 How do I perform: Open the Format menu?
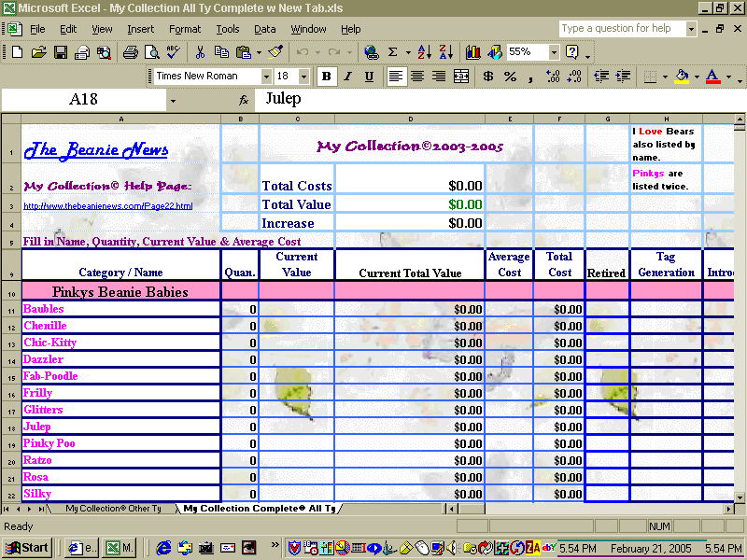pyautogui.click(x=185, y=29)
